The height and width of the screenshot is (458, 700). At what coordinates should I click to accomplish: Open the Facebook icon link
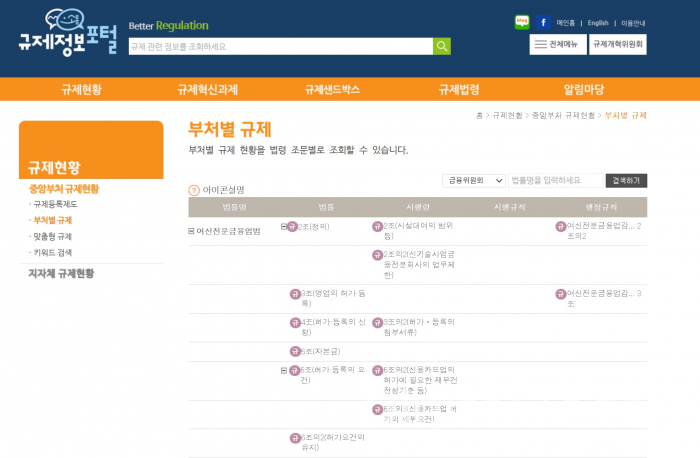pos(543,21)
